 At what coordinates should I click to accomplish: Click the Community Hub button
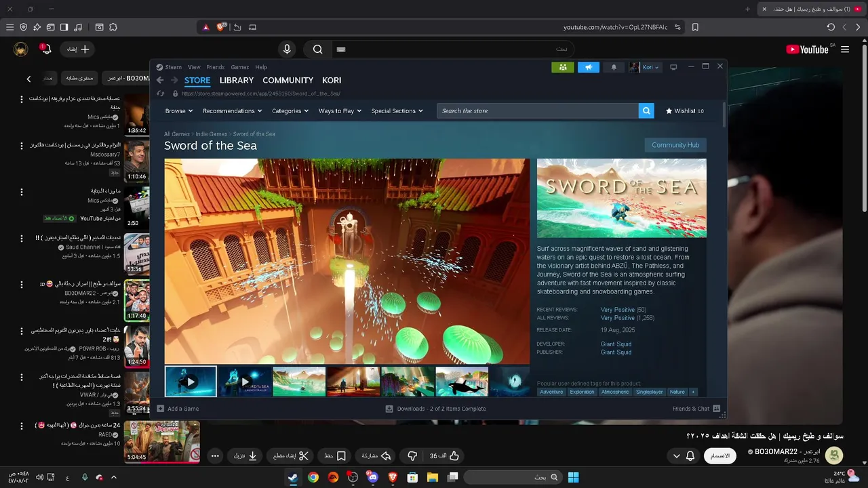675,145
